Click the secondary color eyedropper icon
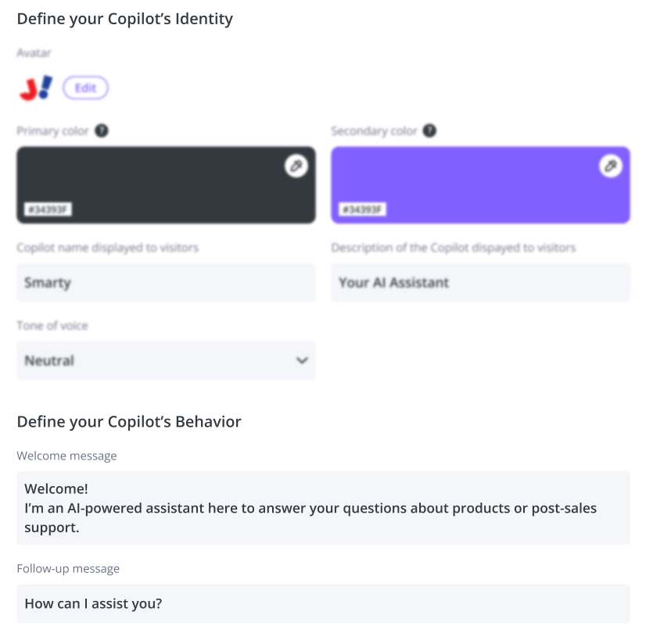This screenshot has height=644, width=646. coord(611,166)
